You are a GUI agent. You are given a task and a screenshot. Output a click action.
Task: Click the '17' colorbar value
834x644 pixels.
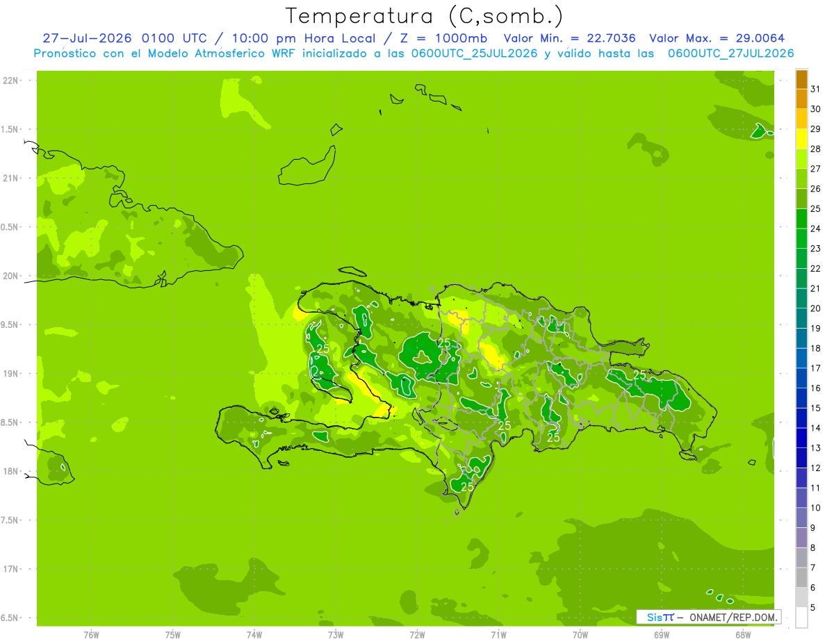[x=815, y=368]
